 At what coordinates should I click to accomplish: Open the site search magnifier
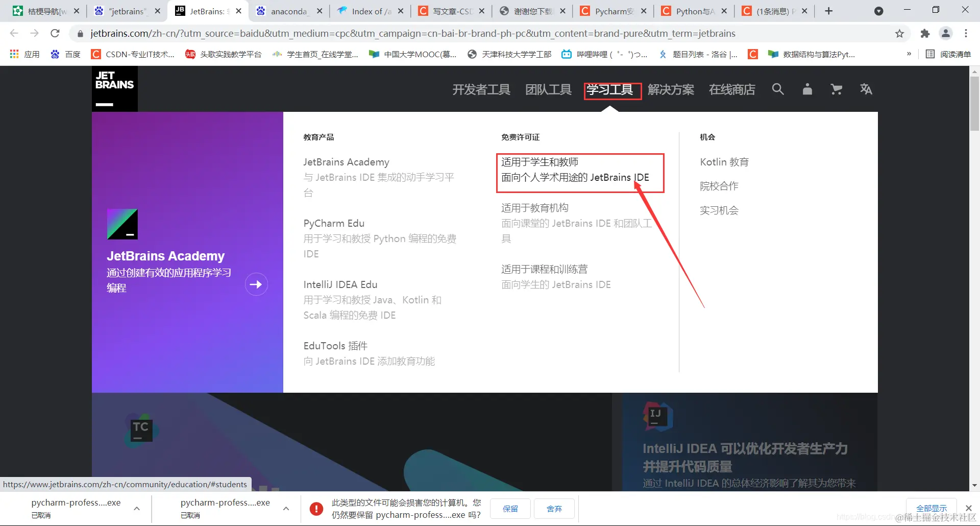(777, 89)
